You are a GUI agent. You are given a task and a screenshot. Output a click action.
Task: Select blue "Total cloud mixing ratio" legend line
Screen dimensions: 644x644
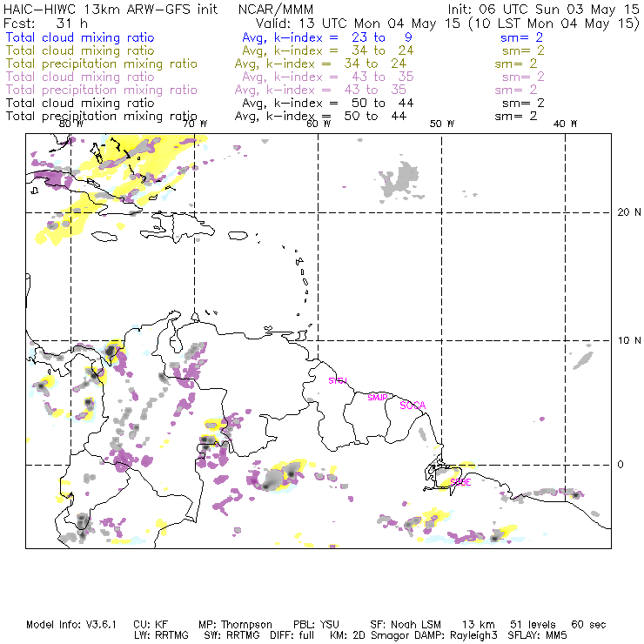80,37
